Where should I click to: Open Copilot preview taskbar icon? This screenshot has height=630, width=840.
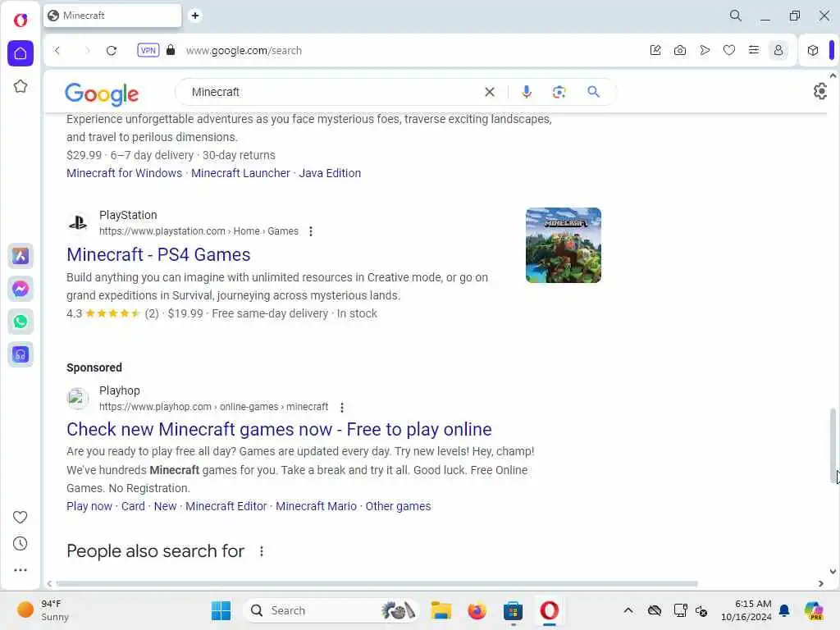click(x=813, y=610)
